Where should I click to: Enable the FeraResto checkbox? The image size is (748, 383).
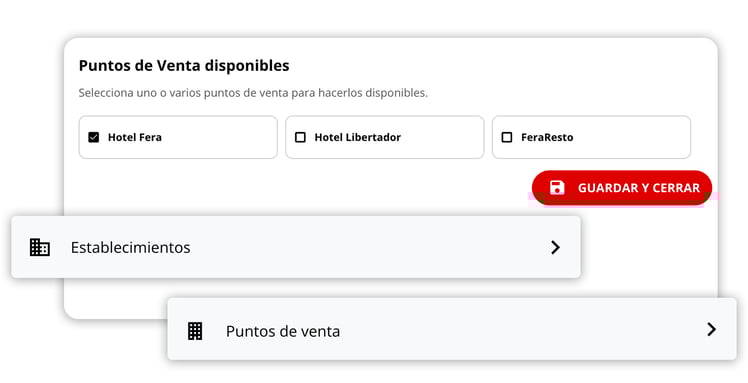(x=507, y=137)
